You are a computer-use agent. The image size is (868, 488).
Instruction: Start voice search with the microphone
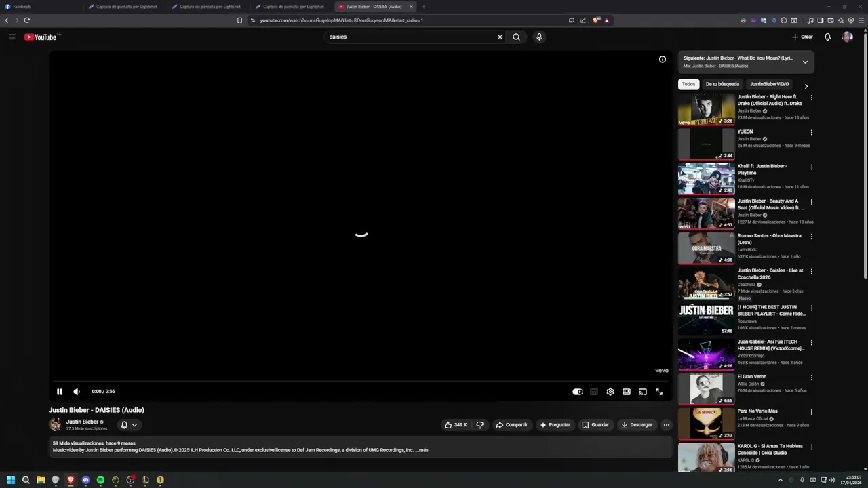(x=539, y=37)
